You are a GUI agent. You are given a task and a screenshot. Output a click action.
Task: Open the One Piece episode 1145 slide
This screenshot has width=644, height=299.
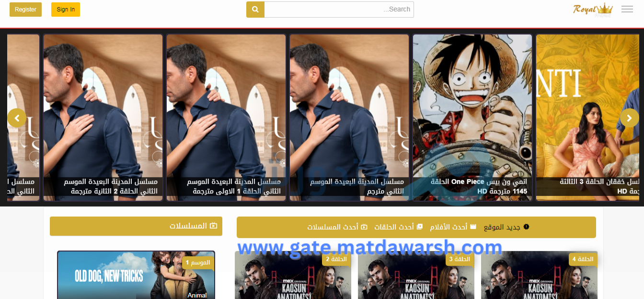point(472,117)
